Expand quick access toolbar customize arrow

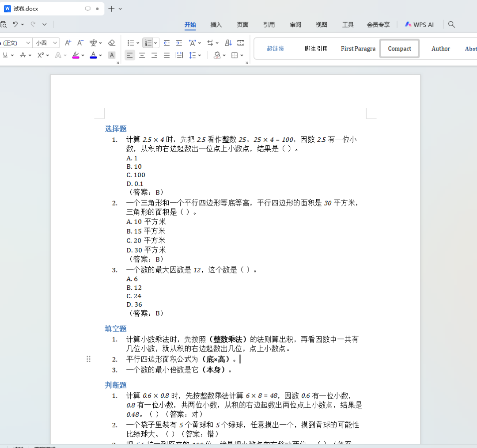(45, 24)
